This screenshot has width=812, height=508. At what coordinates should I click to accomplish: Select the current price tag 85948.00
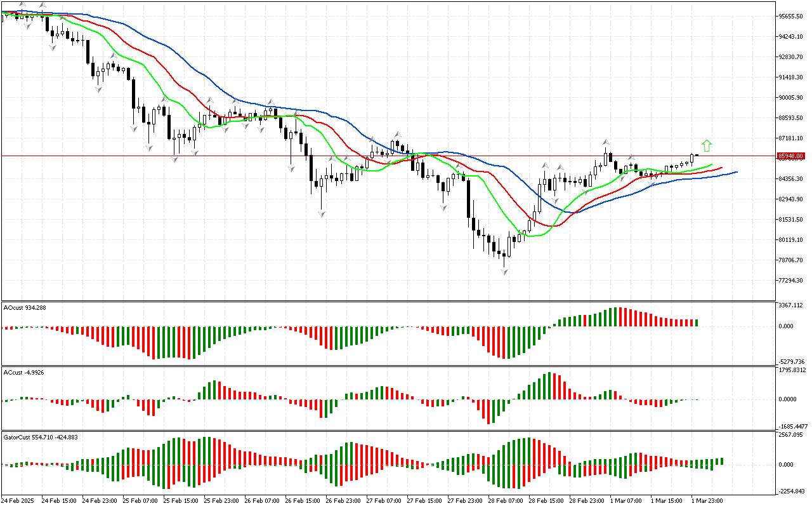click(790, 156)
